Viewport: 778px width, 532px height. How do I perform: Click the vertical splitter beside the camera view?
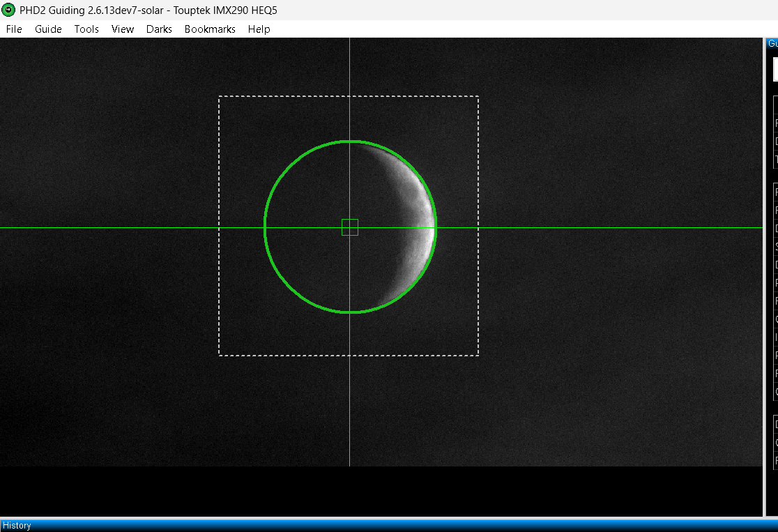tap(764, 277)
